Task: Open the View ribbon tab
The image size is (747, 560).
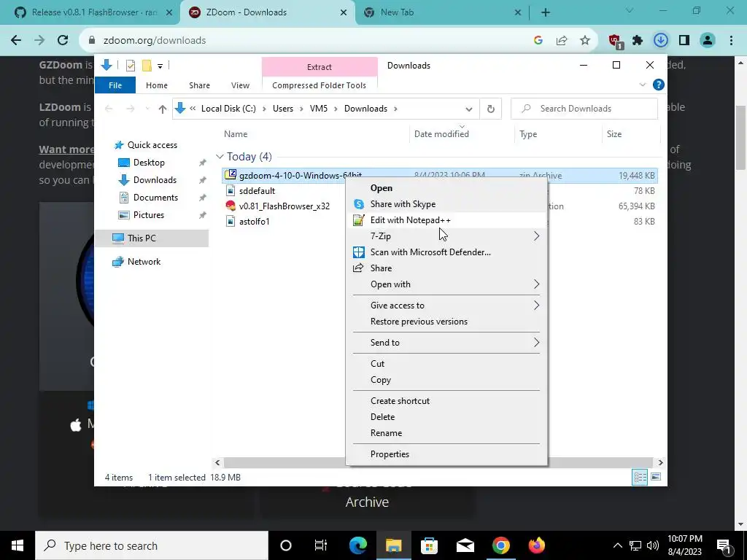Action: tap(240, 85)
